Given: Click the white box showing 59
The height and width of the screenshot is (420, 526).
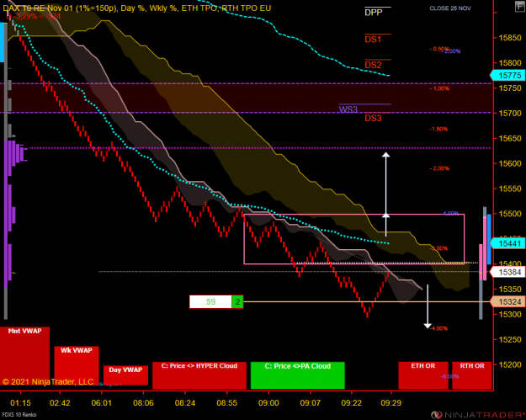Looking at the screenshot, I should pos(210,301).
